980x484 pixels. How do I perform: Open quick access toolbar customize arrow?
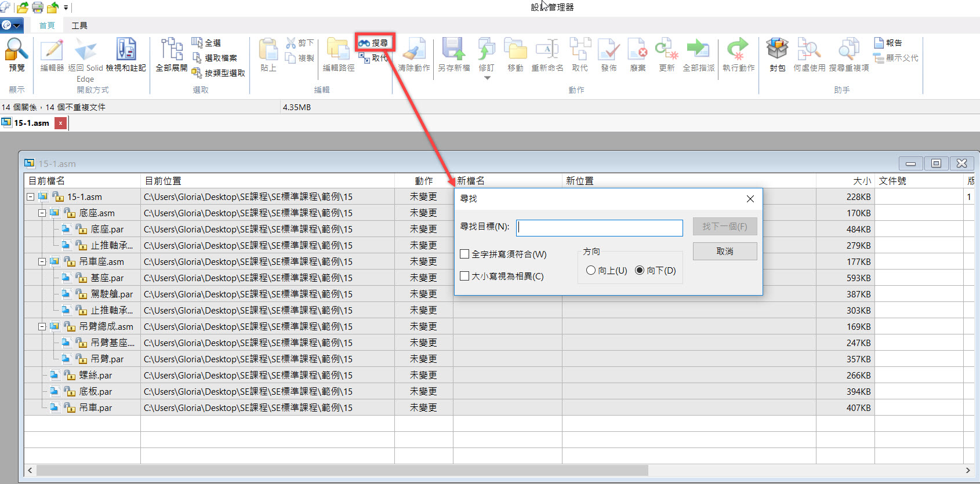(x=66, y=8)
